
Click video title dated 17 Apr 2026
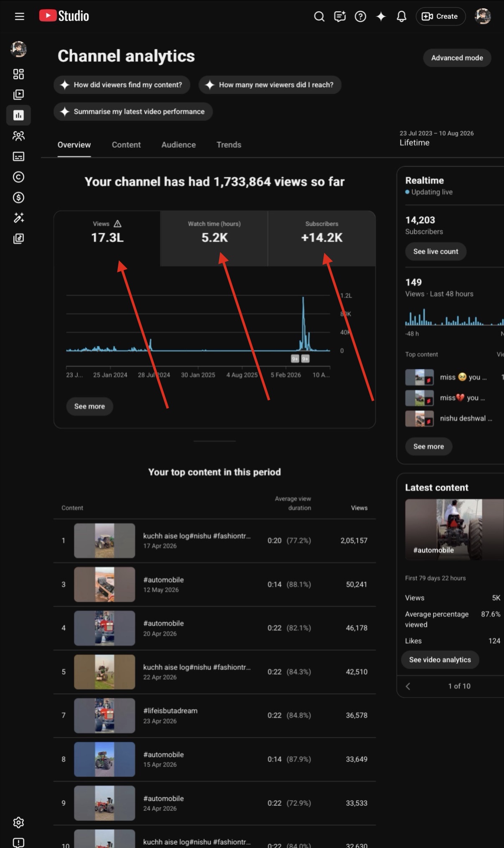coord(197,536)
